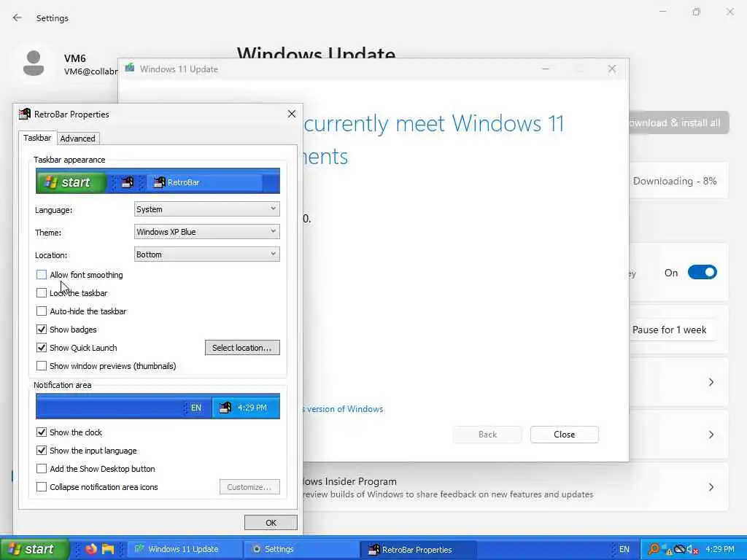Click the clock in notification area preview
This screenshot has height=560, width=747.
[252, 408]
